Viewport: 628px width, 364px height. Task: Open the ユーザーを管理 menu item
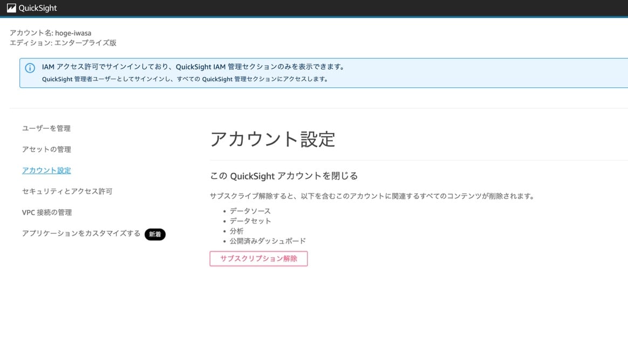tap(46, 128)
